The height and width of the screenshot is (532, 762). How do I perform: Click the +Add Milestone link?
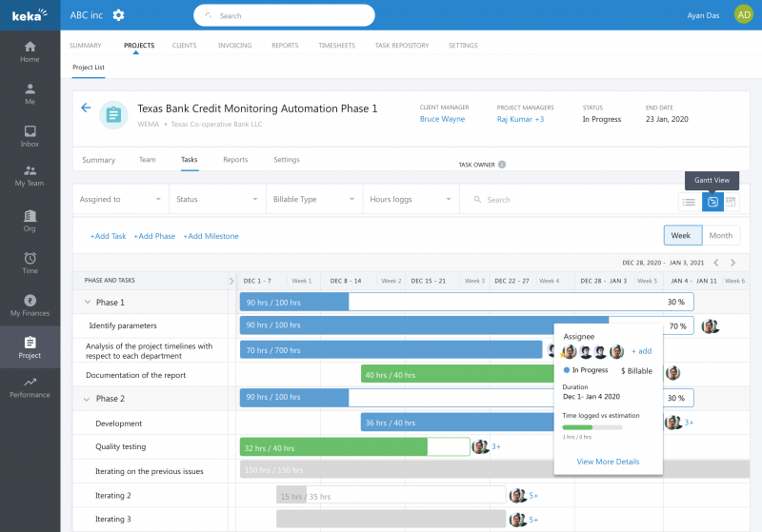[211, 236]
